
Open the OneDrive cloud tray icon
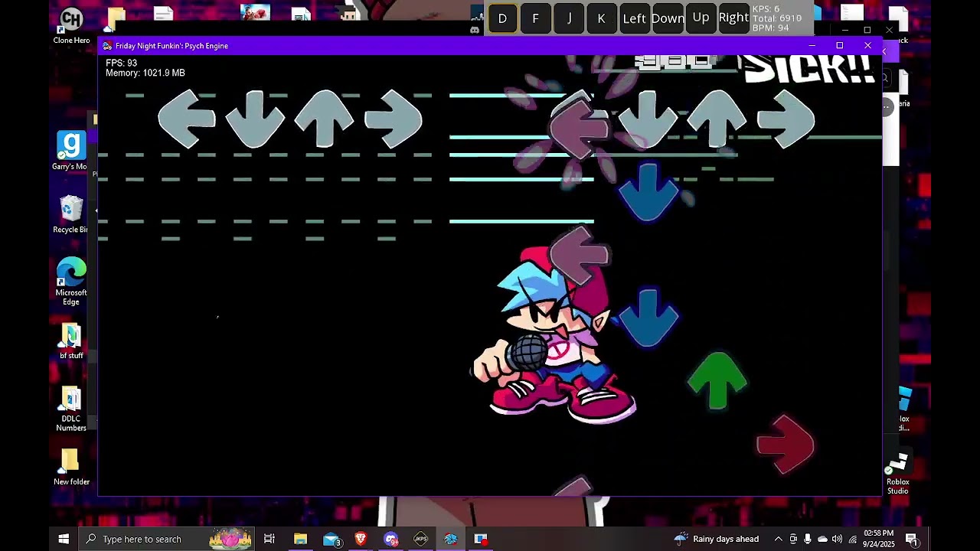pyautogui.click(x=822, y=539)
